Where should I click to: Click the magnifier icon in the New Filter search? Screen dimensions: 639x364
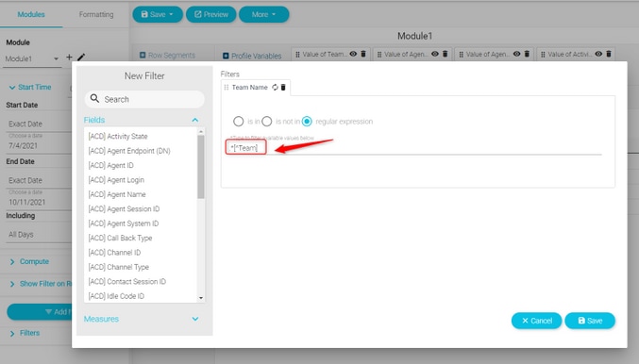(x=94, y=98)
